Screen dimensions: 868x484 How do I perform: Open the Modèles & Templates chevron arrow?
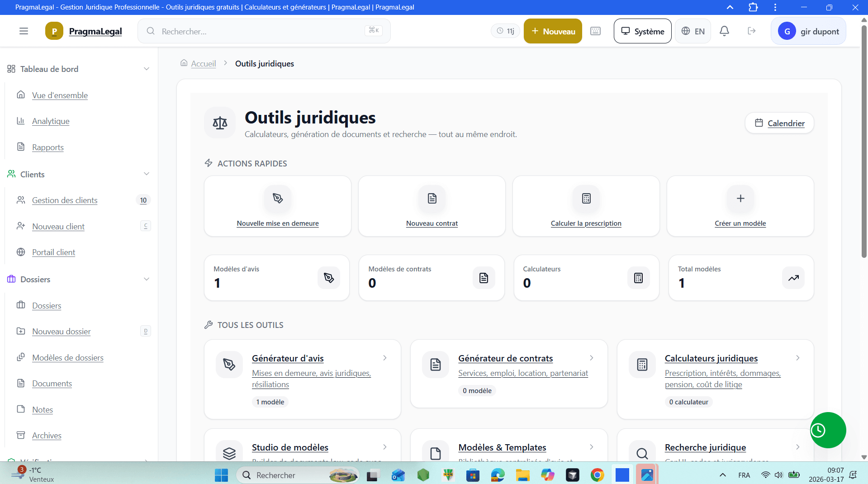[592, 447]
